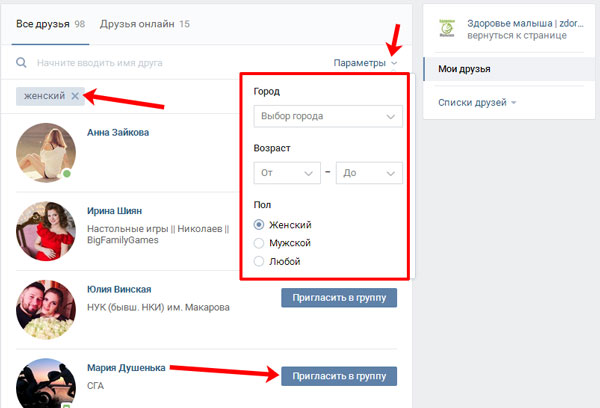Image resolution: width=600 pixels, height=408 pixels.
Task: Open the age «До» dropdown
Action: [369, 173]
